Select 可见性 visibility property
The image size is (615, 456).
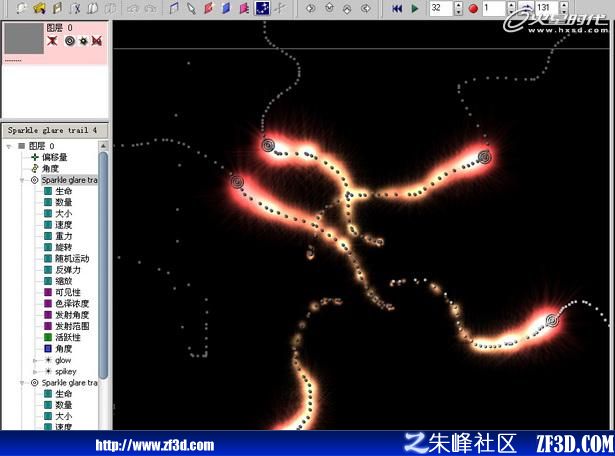68,292
